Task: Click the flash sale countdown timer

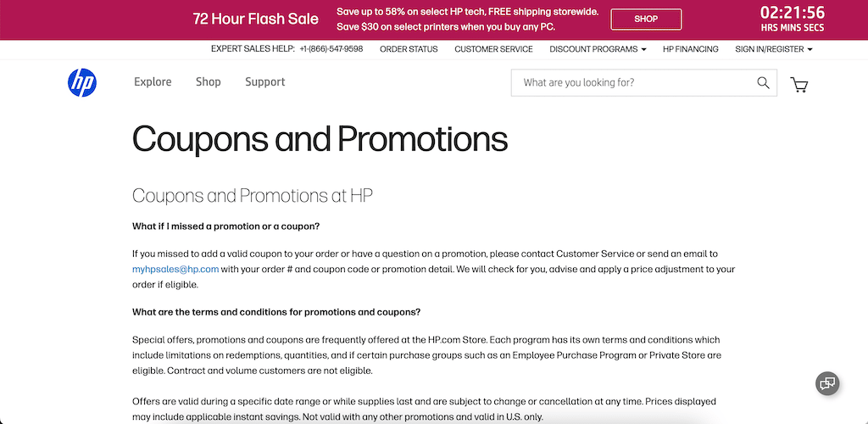Action: [x=792, y=19]
